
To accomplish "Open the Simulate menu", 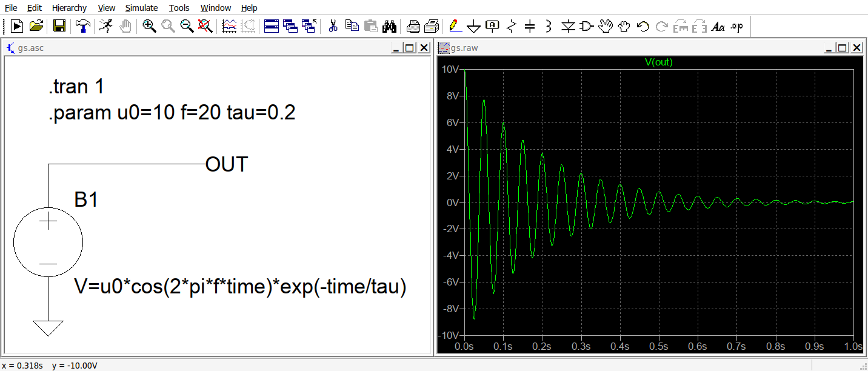I will (x=141, y=8).
